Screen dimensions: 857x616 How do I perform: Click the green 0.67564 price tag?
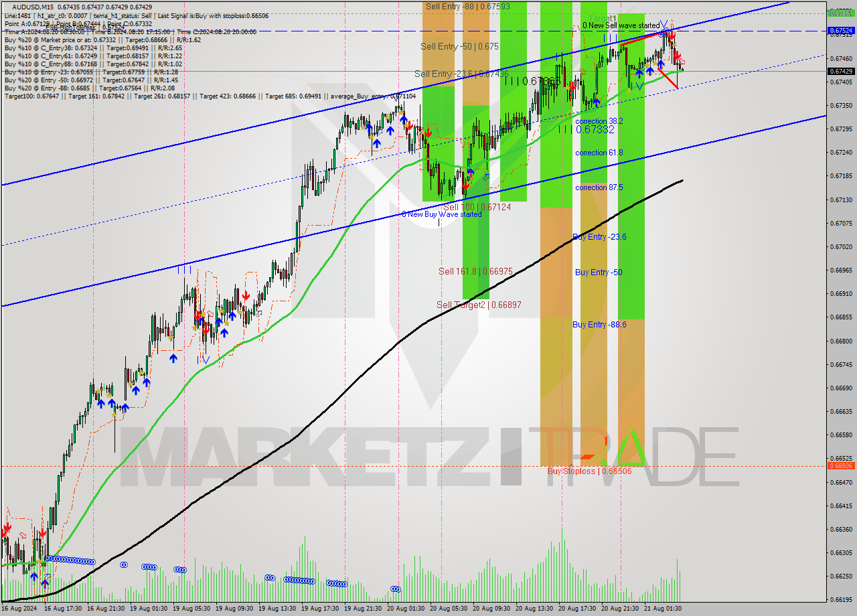pos(841,13)
